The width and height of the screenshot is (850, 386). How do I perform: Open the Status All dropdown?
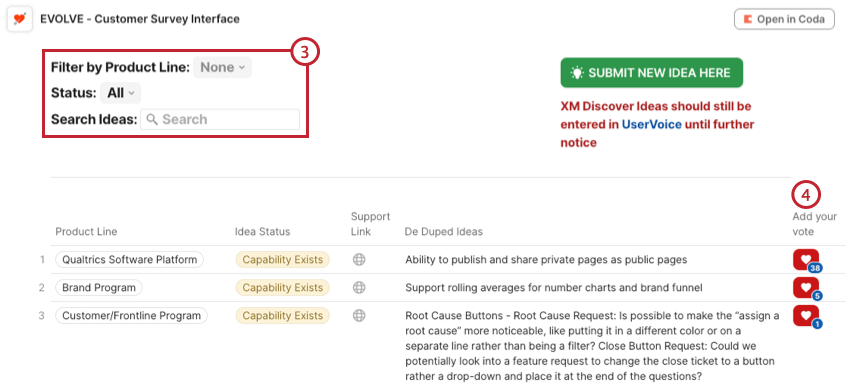click(x=120, y=93)
